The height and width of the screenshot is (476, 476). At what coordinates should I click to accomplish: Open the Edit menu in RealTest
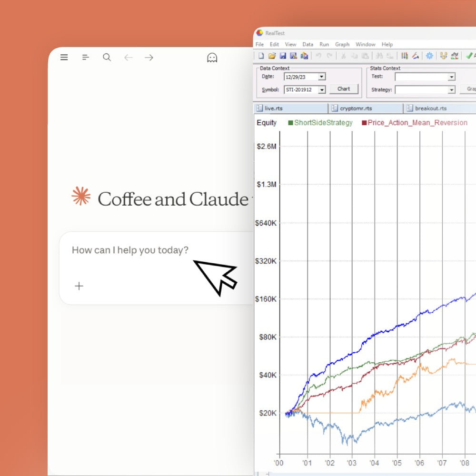pyautogui.click(x=274, y=44)
